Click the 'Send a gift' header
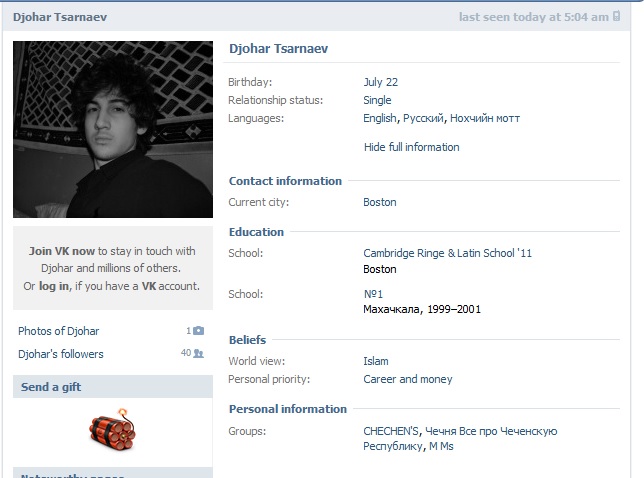Viewport: 644px width, 478px height. pyautogui.click(x=51, y=387)
